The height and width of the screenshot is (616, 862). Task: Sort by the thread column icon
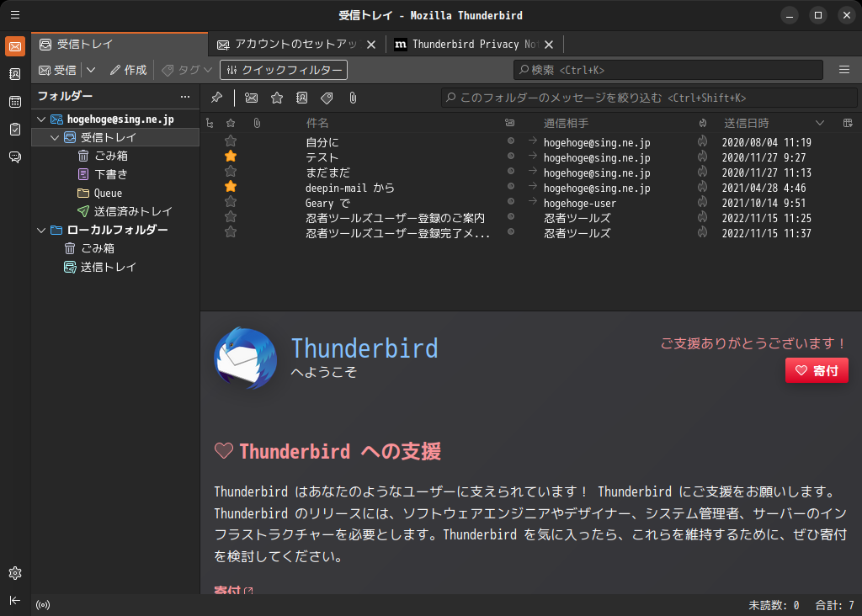pyautogui.click(x=210, y=123)
